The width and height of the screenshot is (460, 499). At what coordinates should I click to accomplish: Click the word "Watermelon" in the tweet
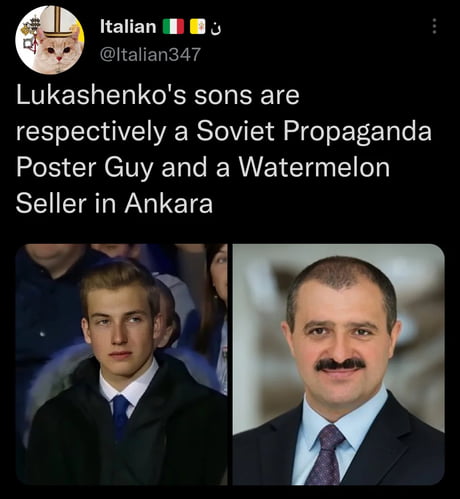[314, 167]
